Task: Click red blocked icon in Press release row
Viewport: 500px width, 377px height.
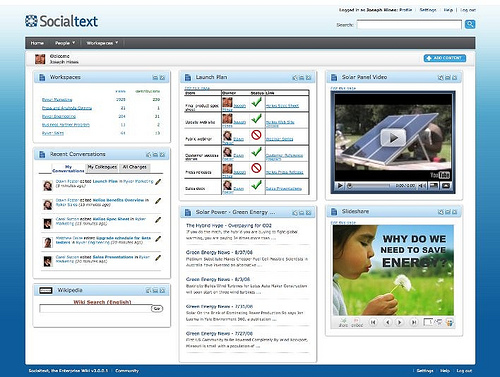Action: tap(256, 168)
